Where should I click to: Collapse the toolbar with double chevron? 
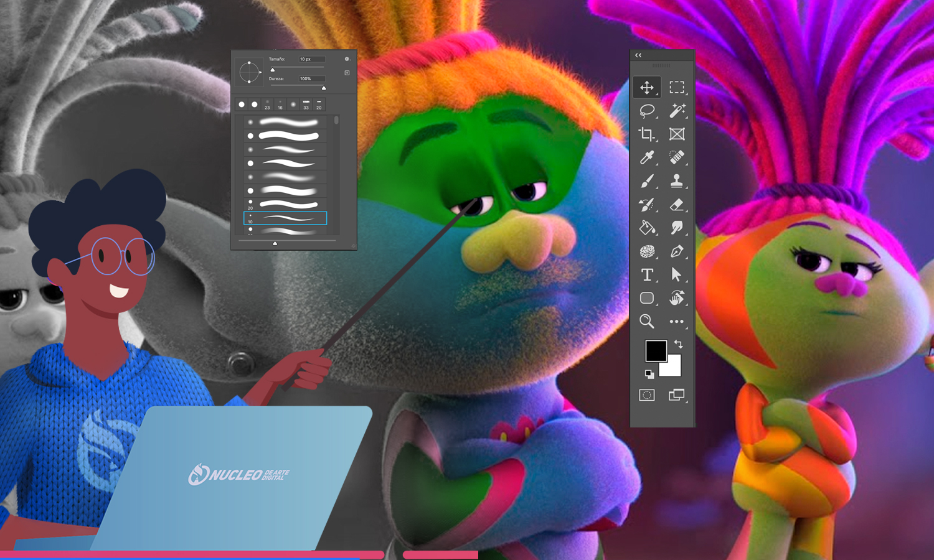point(638,55)
